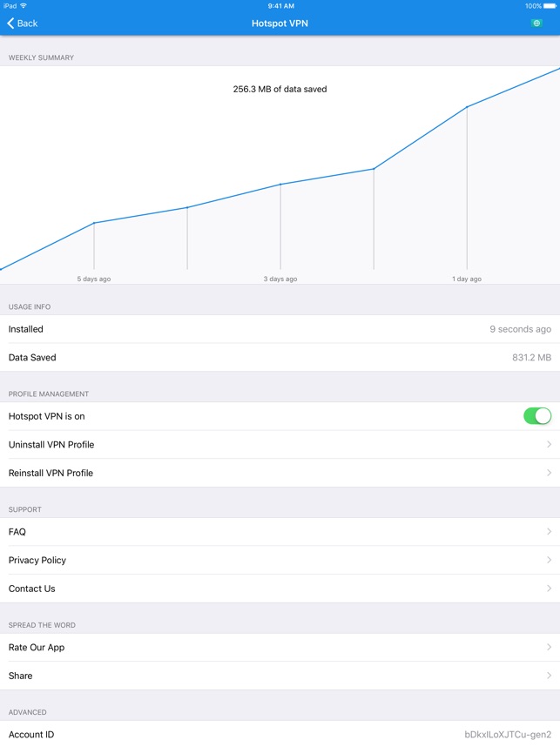Viewport: 560px width, 747px height.
Task: Check the Wi-Fi status icon
Action: click(x=24, y=6)
